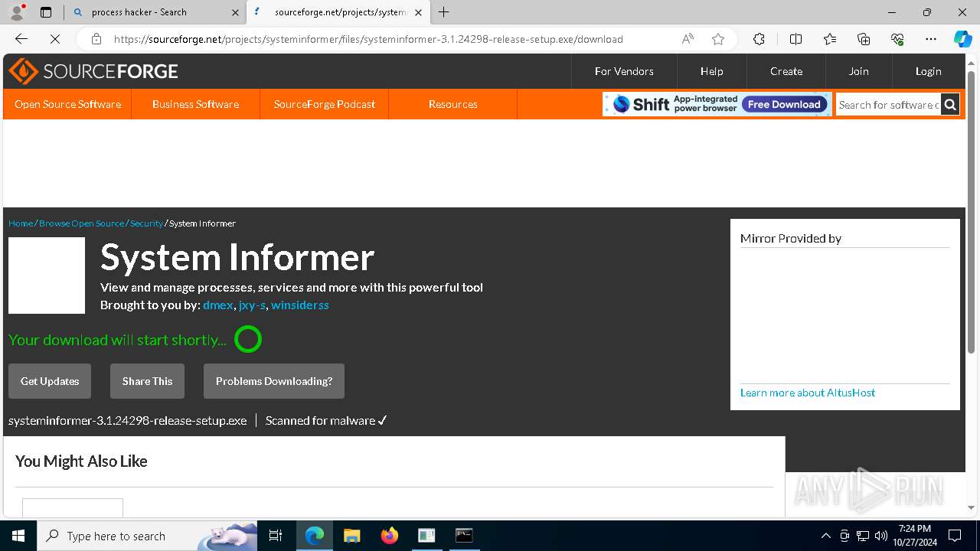The height and width of the screenshot is (551, 980).
Task: Add this page to favorites star
Action: [x=717, y=39]
